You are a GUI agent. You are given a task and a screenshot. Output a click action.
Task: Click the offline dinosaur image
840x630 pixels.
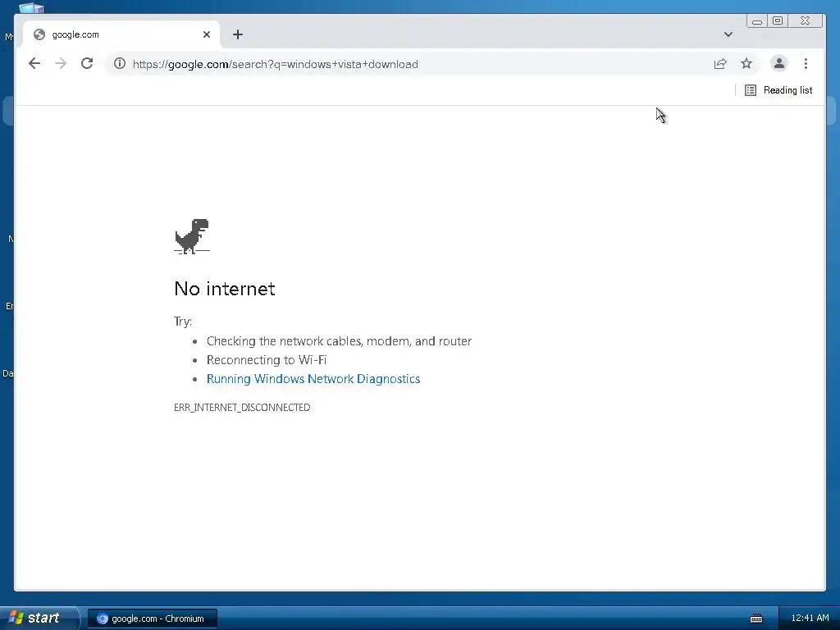click(x=192, y=236)
